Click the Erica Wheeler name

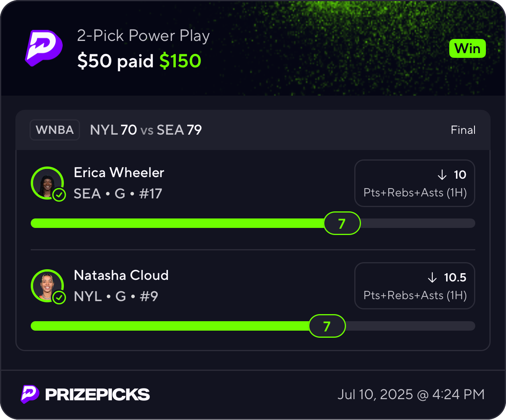[x=119, y=172]
